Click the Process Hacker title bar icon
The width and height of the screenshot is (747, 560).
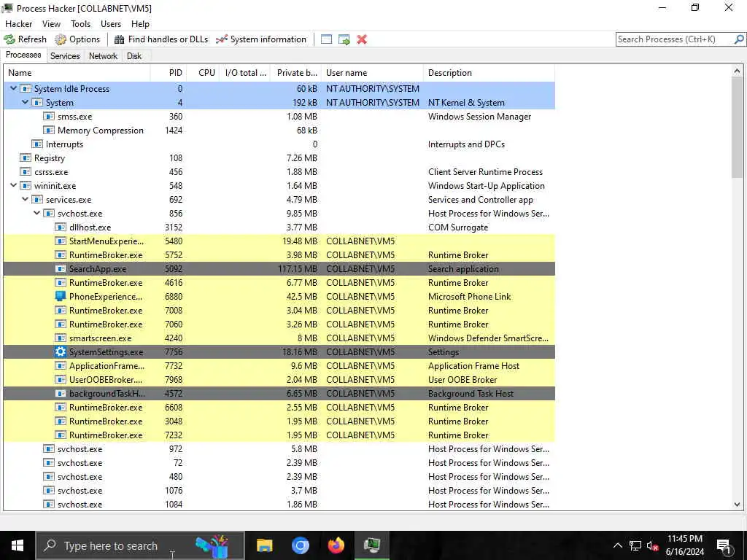(7, 8)
